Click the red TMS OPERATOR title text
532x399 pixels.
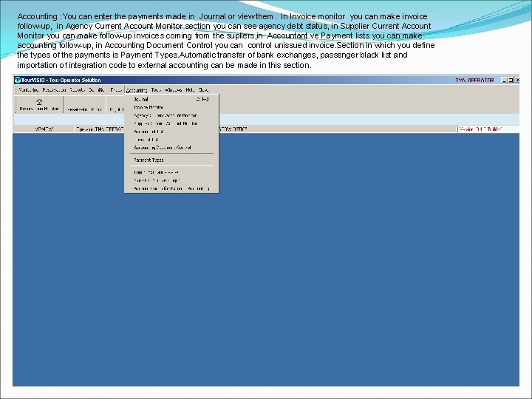click(x=474, y=81)
